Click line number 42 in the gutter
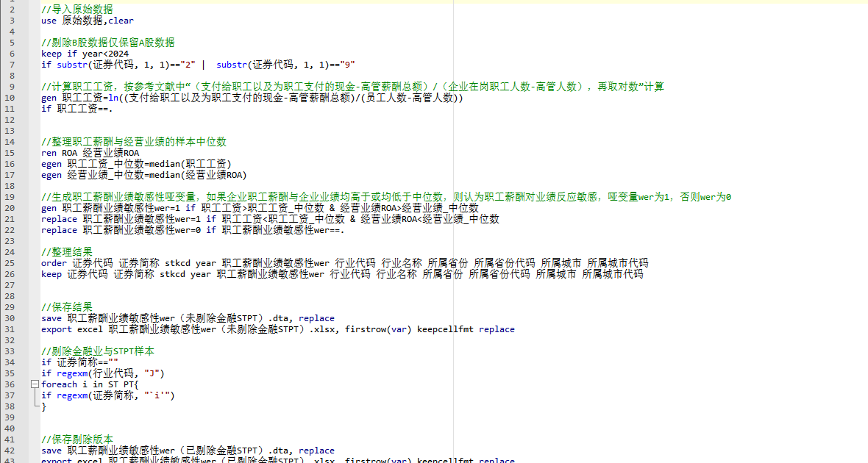 pos(10,451)
